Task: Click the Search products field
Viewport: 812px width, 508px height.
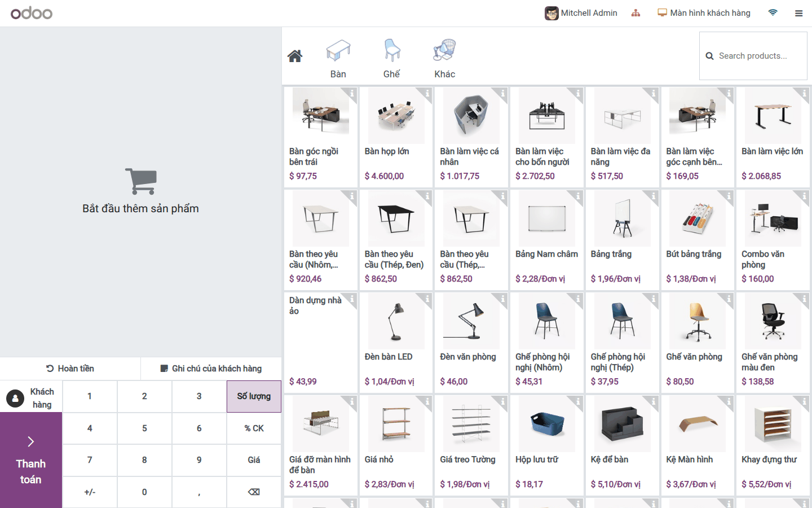Action: 753,56
